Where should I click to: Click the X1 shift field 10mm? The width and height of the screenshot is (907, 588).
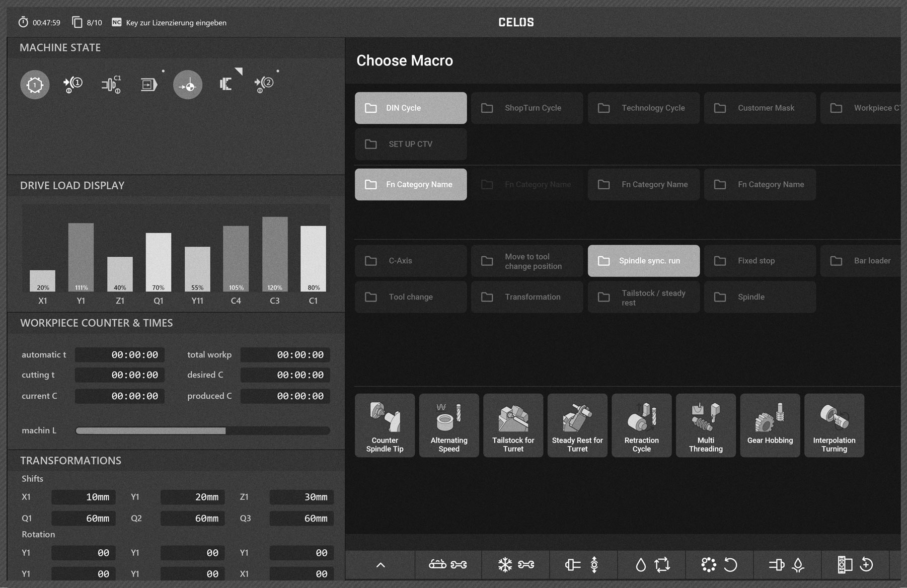(x=84, y=497)
